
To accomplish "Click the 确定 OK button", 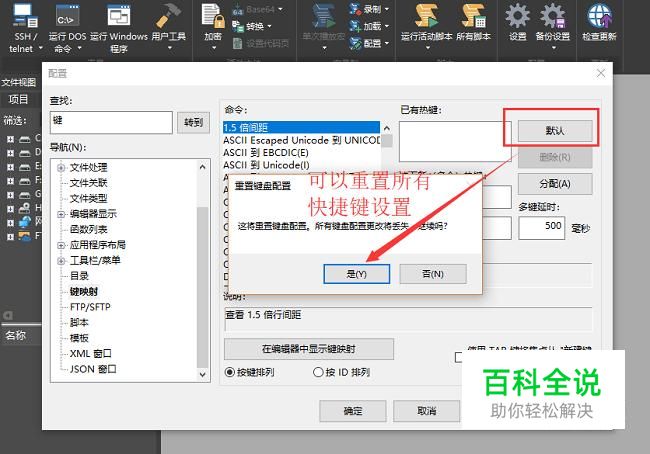I will click(x=353, y=410).
